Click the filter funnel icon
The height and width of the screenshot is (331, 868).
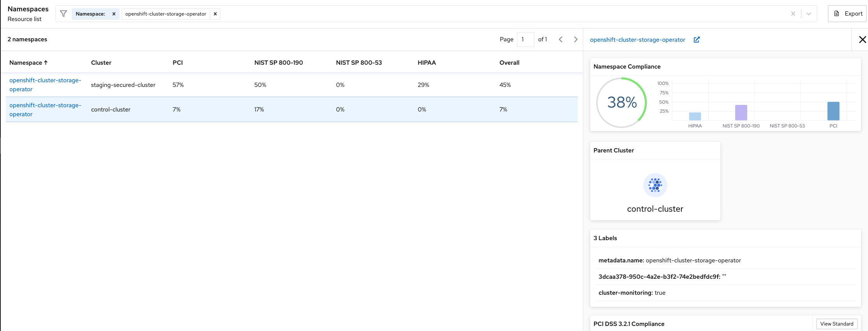[64, 14]
